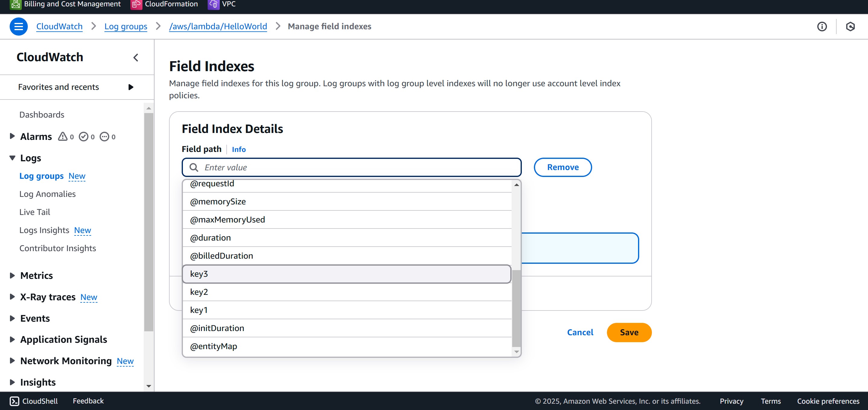Open the navigation hamburger menu
Screen dimensions: 868x410
pos(19,26)
